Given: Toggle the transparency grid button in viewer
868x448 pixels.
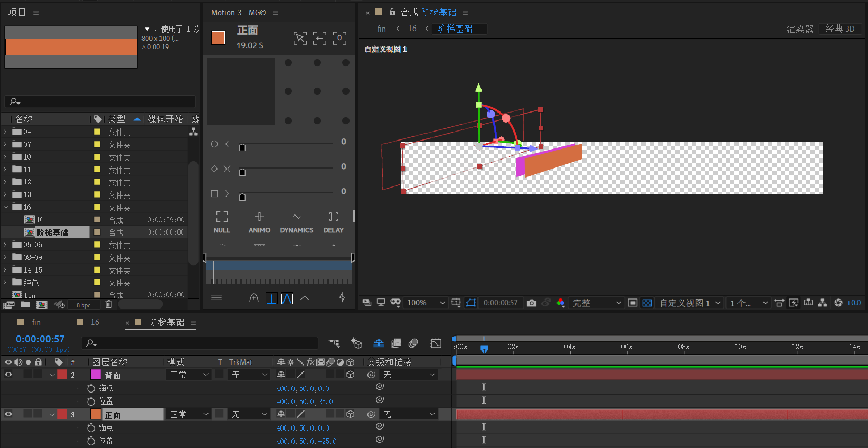Looking at the screenshot, I should click(x=647, y=303).
